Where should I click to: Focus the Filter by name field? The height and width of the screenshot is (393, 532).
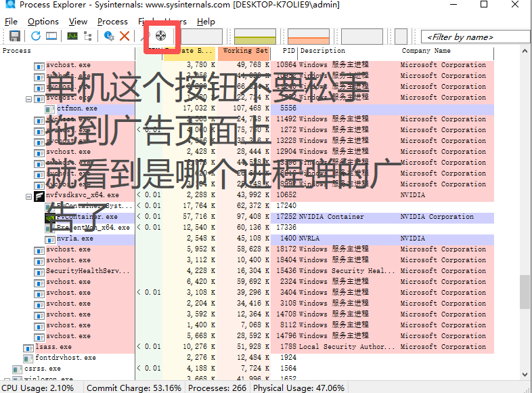click(476, 37)
